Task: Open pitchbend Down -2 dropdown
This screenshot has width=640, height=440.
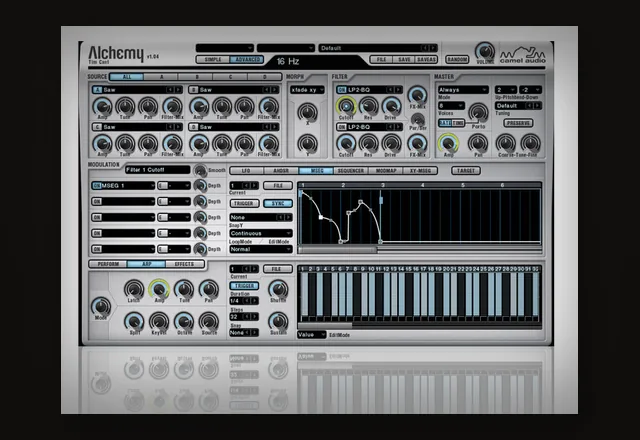Action: pyautogui.click(x=530, y=90)
